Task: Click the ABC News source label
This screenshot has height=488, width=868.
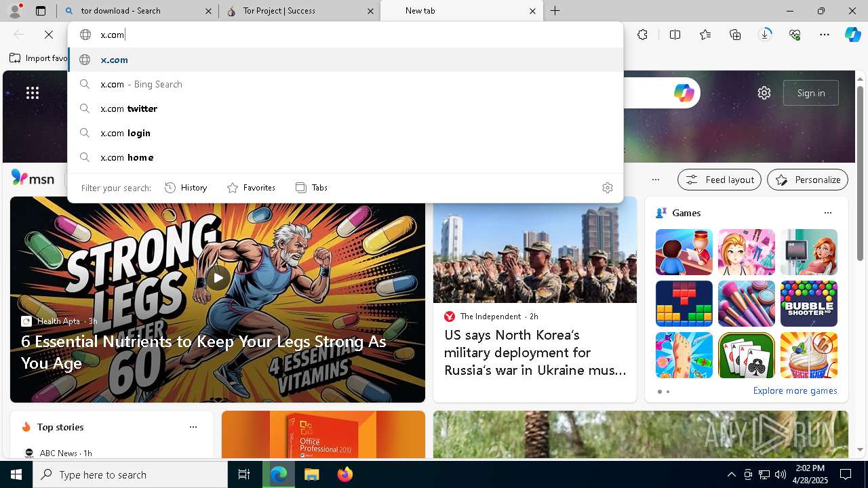Action: pyautogui.click(x=58, y=453)
